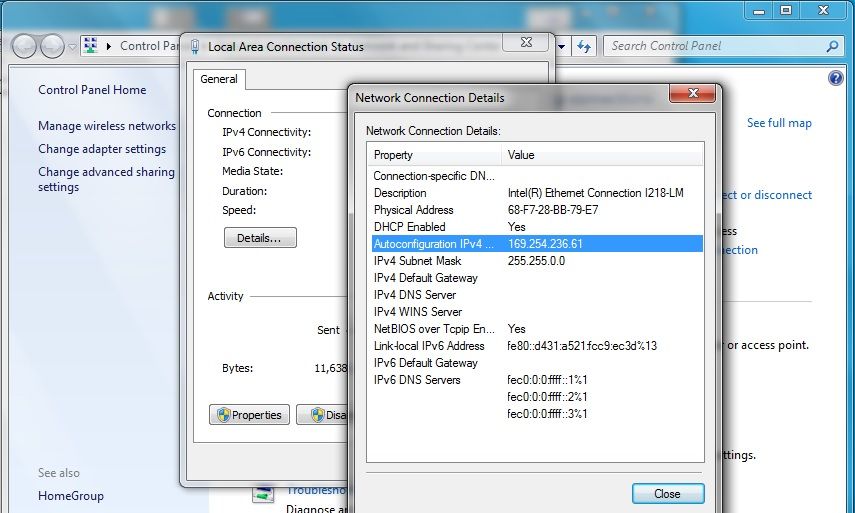The width and height of the screenshot is (855, 513).
Task: Open Manage wireless networks link
Action: (107, 126)
